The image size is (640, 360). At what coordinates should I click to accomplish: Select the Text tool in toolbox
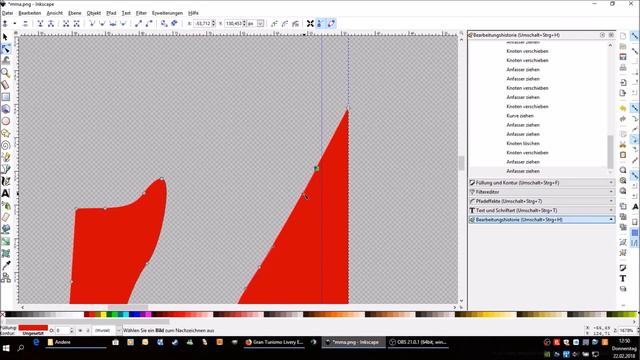point(6,193)
